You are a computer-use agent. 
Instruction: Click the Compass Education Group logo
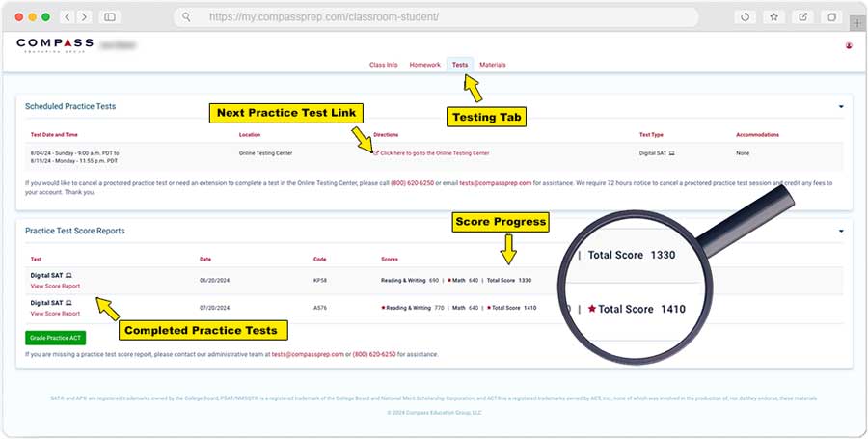(x=55, y=44)
